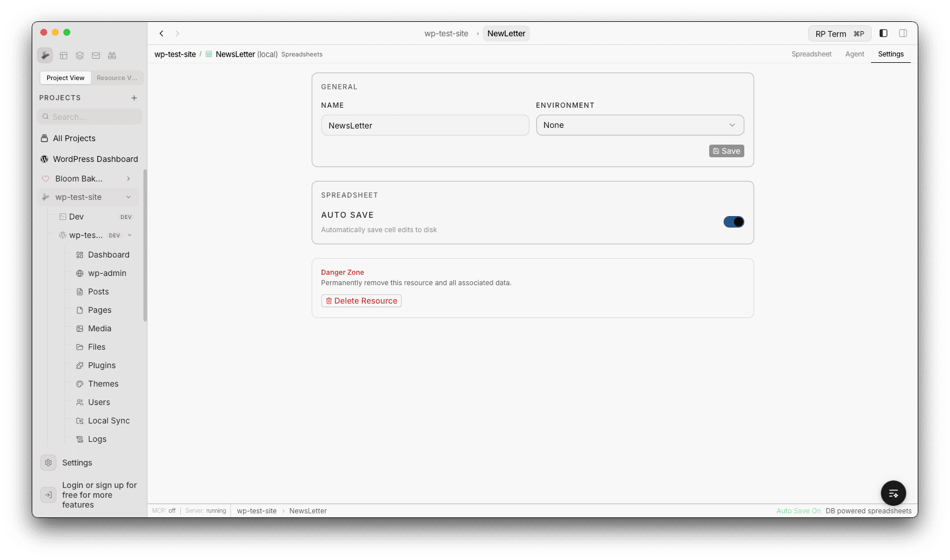Viewport: 950px width, 560px height.
Task: Select the layers stack icon in top sidebar
Action: (80, 55)
